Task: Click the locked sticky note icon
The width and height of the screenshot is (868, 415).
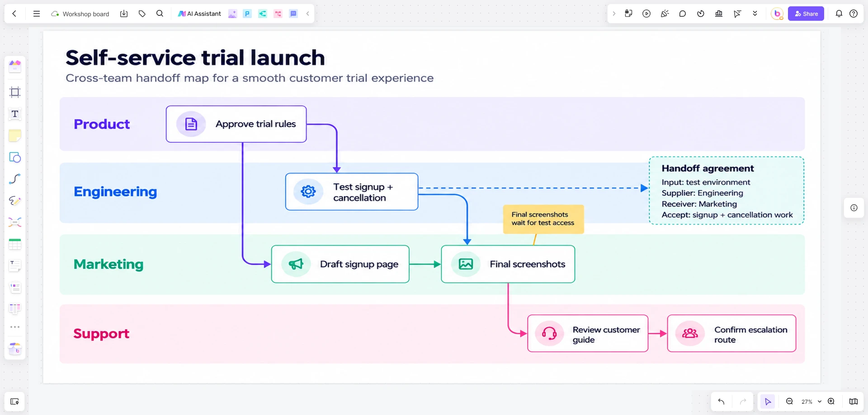Action: (x=628, y=14)
